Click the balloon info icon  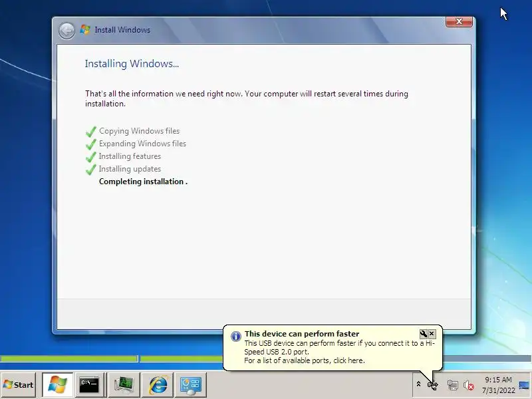click(x=236, y=336)
